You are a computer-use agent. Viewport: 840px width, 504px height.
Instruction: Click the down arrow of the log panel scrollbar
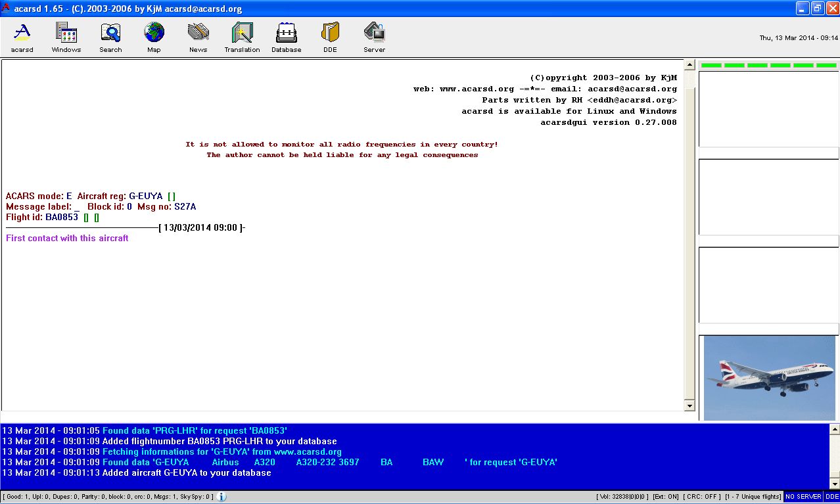tap(834, 484)
